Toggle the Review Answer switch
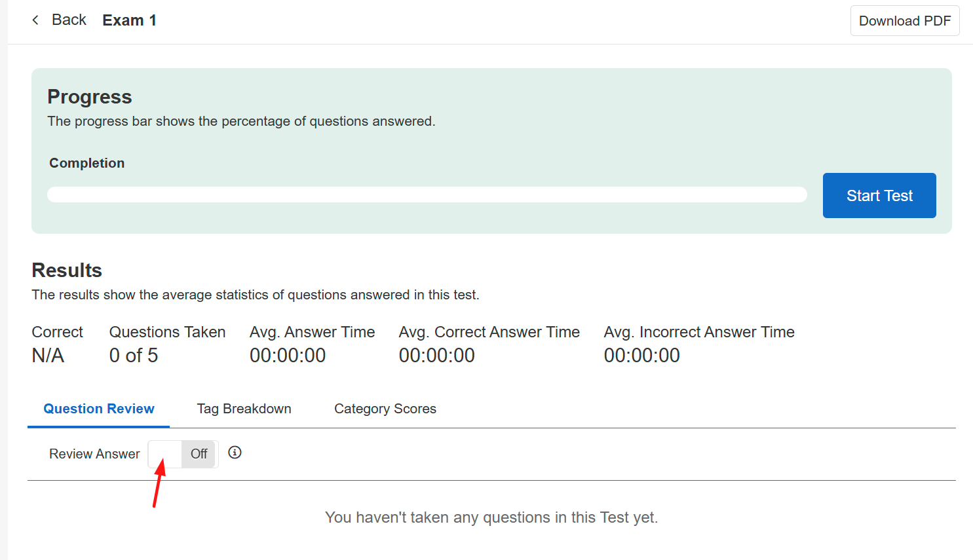 (x=183, y=454)
